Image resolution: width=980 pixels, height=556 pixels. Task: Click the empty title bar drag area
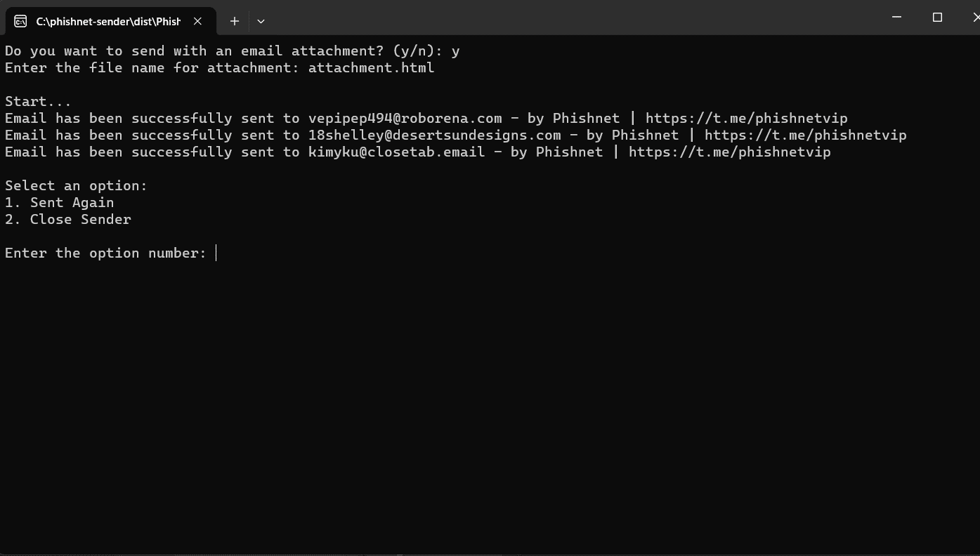click(562, 18)
